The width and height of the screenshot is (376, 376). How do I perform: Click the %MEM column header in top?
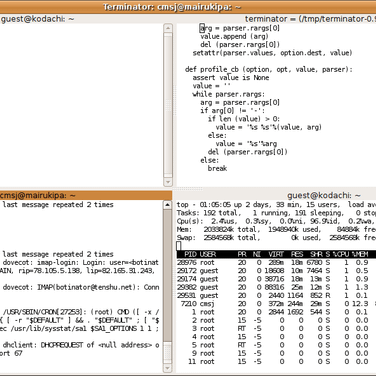(x=360, y=254)
